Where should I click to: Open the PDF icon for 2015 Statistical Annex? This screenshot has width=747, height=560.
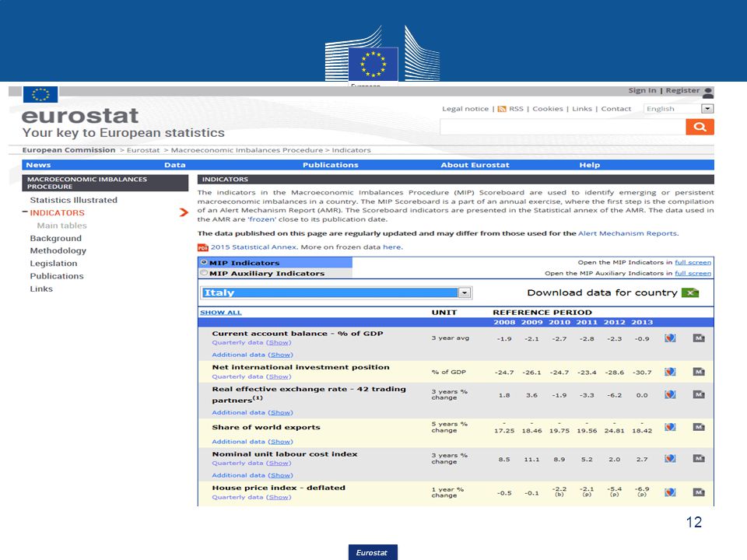click(202, 247)
